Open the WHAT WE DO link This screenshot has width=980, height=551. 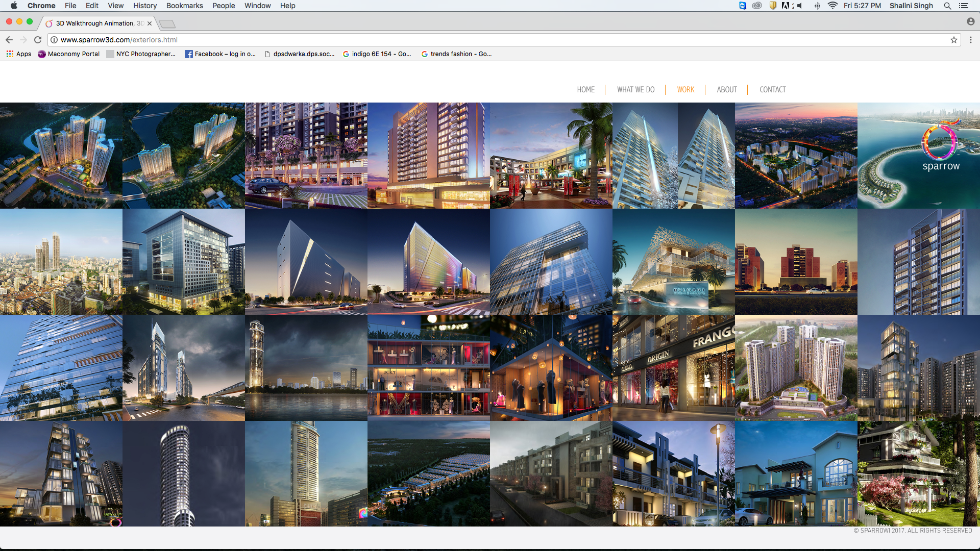[x=635, y=90]
